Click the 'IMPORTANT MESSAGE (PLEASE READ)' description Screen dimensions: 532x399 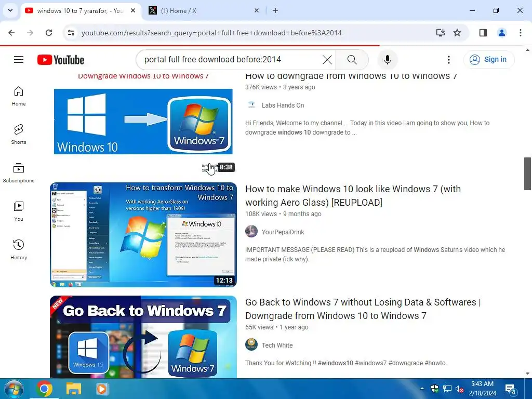coord(375,255)
